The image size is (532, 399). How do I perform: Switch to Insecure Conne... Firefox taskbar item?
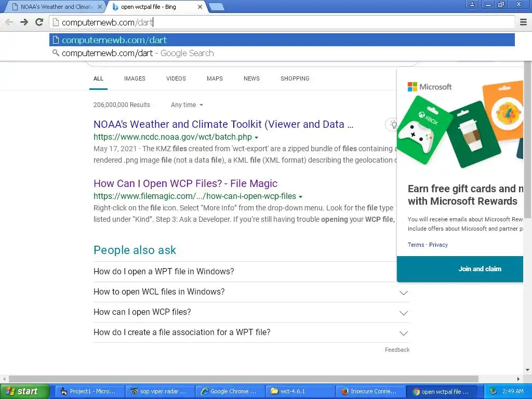(370, 392)
